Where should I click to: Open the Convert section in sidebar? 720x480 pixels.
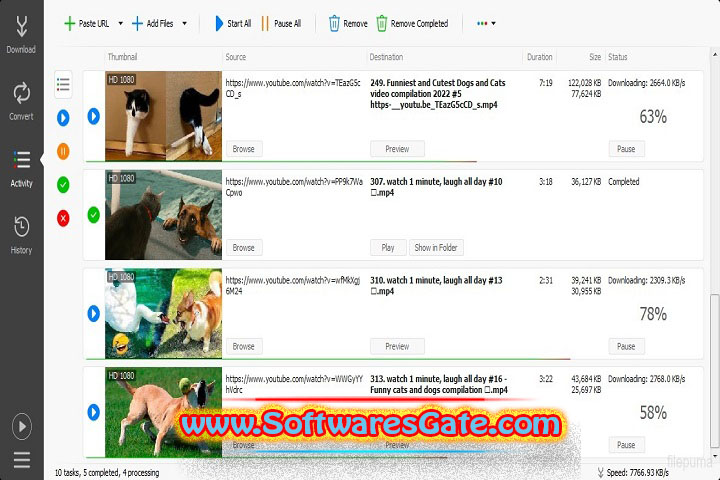click(21, 102)
